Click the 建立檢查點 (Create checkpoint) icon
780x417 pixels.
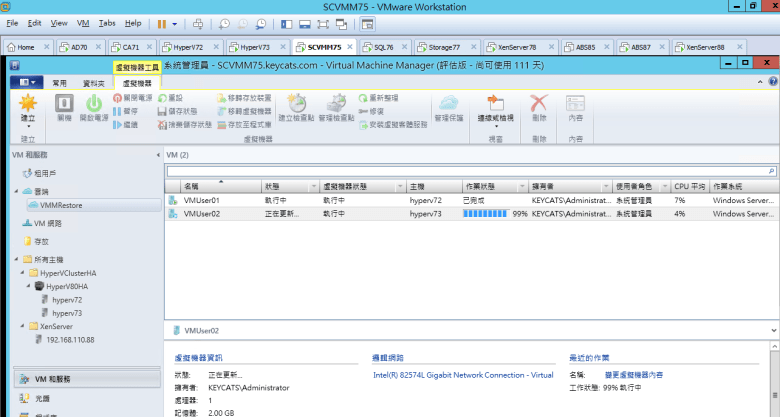297,104
